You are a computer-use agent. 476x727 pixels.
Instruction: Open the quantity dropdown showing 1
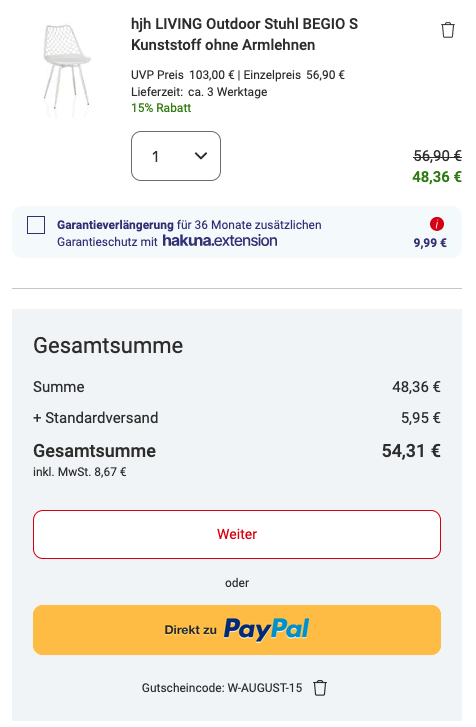pos(176,156)
